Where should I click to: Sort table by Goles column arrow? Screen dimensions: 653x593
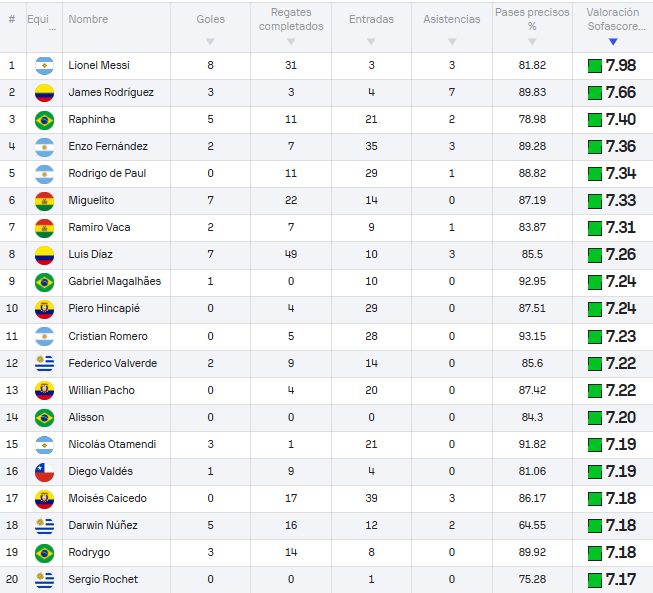[210, 41]
